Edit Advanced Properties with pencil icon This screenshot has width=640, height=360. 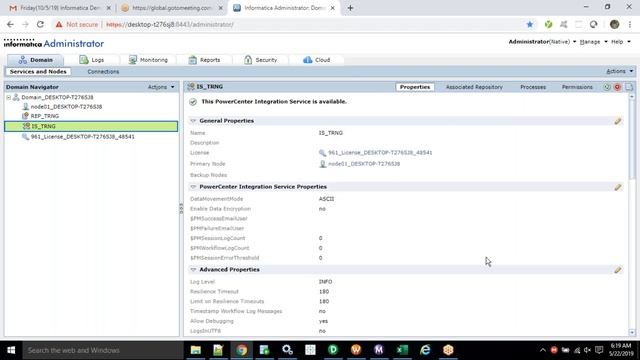coord(618,270)
